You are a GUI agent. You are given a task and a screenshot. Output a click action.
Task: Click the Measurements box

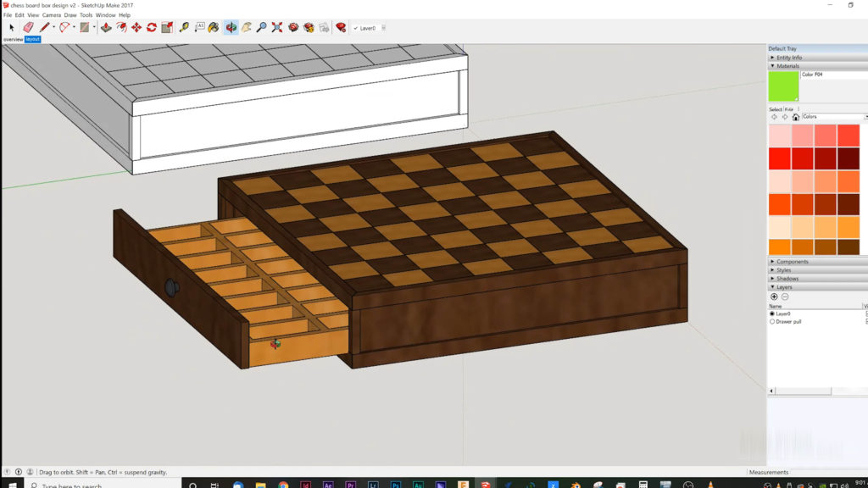coord(829,472)
